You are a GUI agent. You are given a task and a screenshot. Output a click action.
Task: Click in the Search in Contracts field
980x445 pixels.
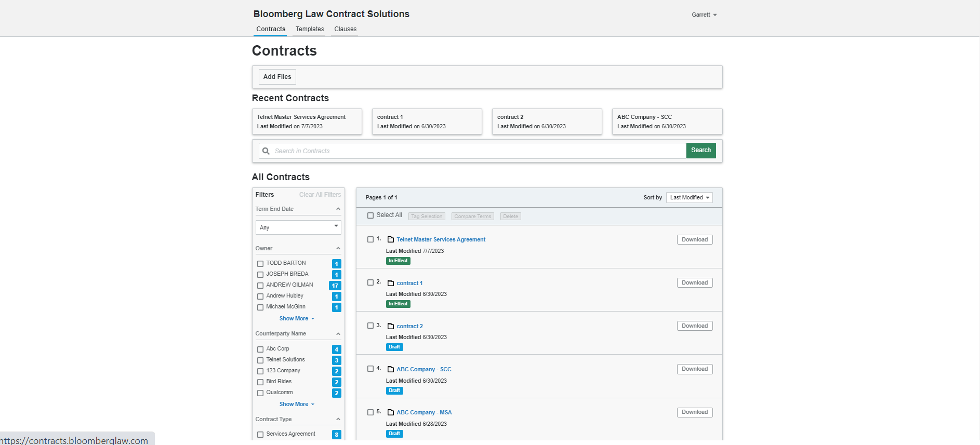click(x=472, y=151)
